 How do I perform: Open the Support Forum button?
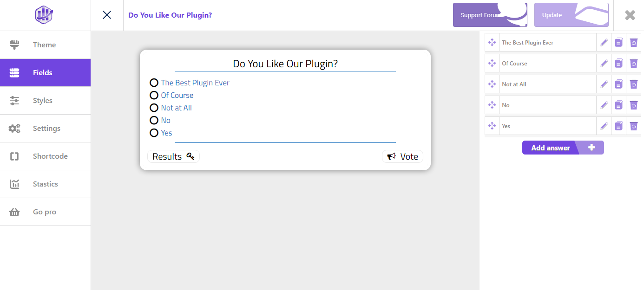(490, 15)
